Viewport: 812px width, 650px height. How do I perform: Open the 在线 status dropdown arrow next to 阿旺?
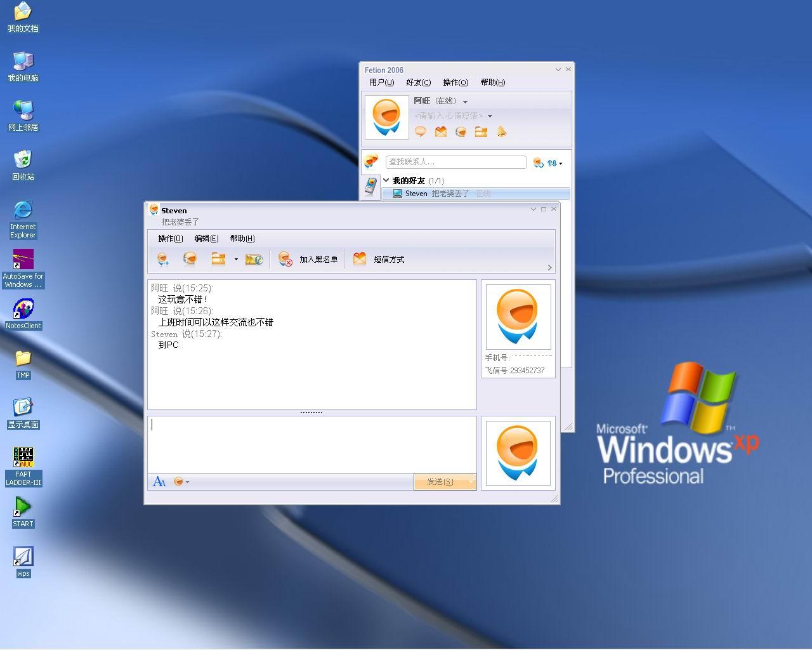(x=466, y=102)
